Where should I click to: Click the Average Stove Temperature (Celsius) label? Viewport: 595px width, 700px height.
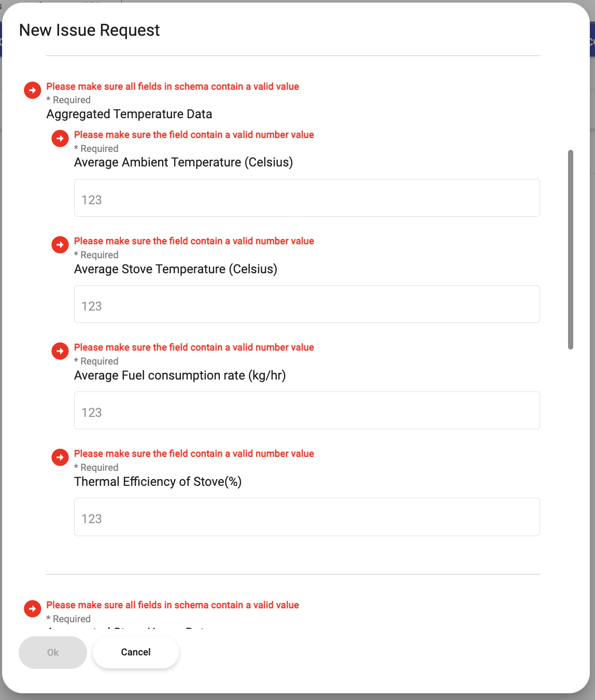tap(176, 269)
